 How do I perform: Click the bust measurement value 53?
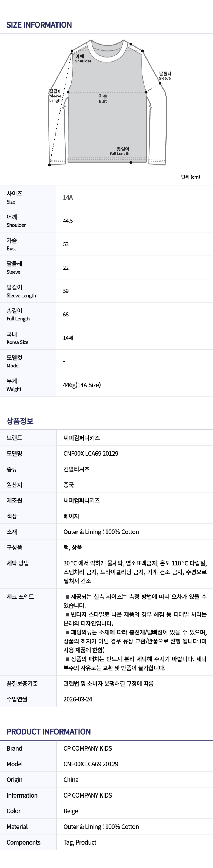[x=66, y=244]
